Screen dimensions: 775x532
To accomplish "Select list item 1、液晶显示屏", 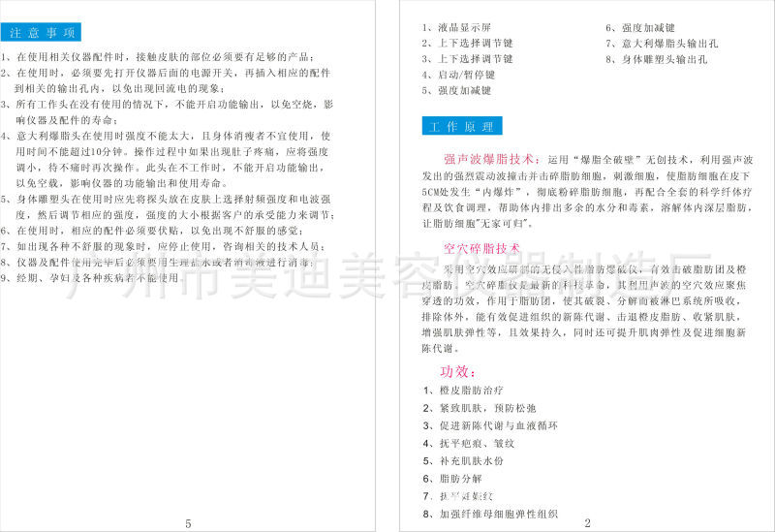I will [x=456, y=28].
